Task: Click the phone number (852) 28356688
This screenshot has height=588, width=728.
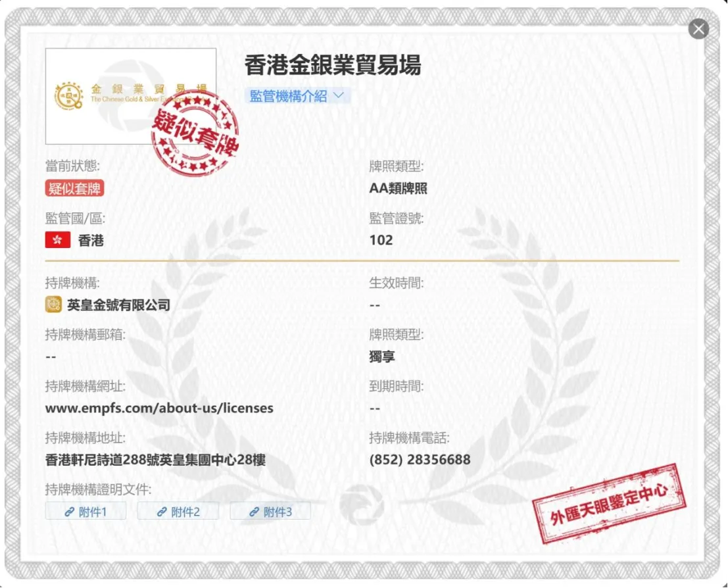Action: pos(420,459)
